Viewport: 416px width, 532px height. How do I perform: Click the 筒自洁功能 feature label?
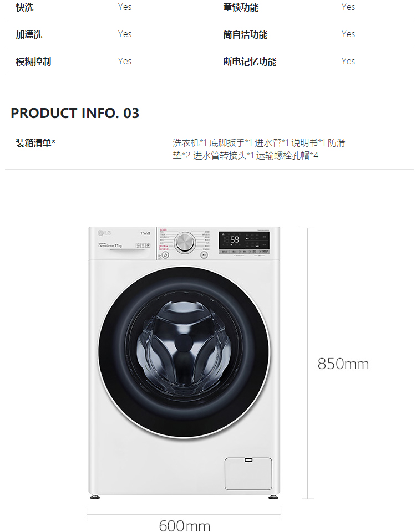245,34
